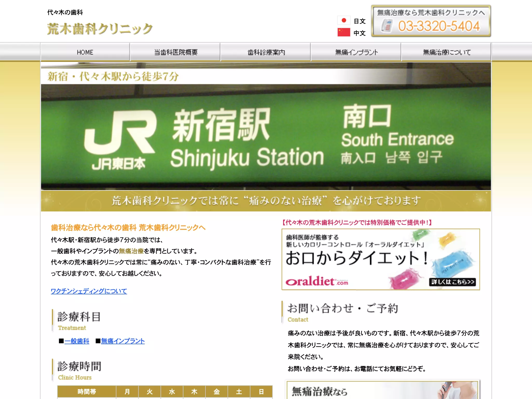Click the orange 歯科治療なら代々木の歯科 heading
This screenshot has height=399, width=532.
pos(128,228)
